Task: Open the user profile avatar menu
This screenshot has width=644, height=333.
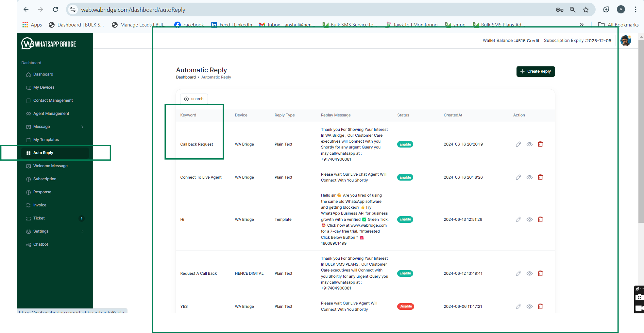Action: [626, 41]
